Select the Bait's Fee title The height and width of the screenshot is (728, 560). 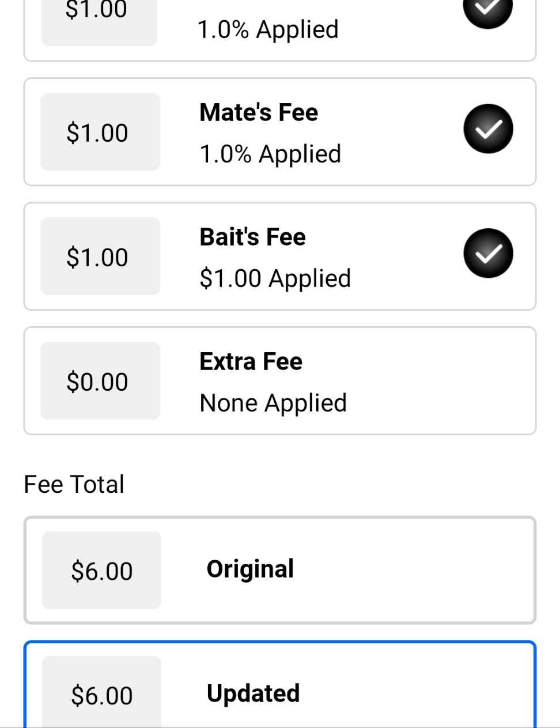point(252,237)
